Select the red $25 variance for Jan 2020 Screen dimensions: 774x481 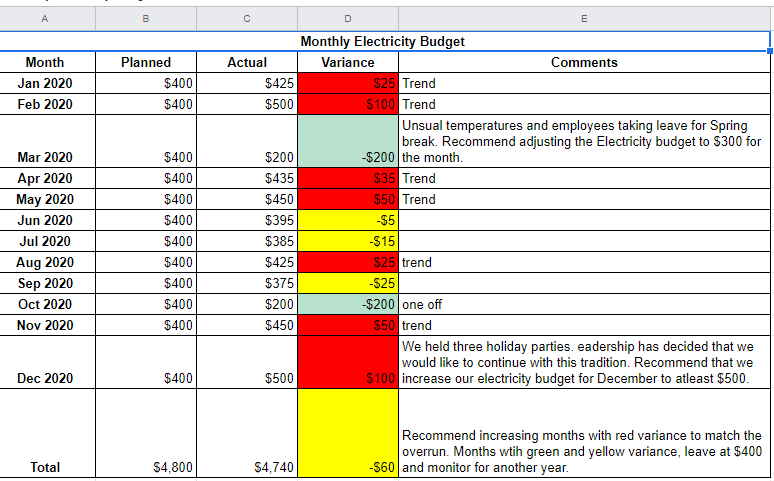pos(348,83)
